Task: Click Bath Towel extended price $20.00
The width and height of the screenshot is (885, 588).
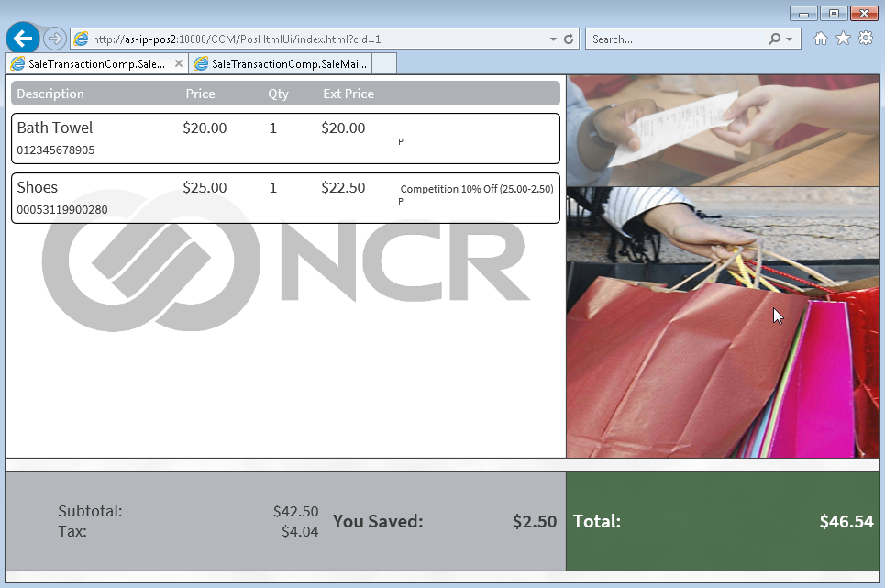Action: pyautogui.click(x=343, y=128)
